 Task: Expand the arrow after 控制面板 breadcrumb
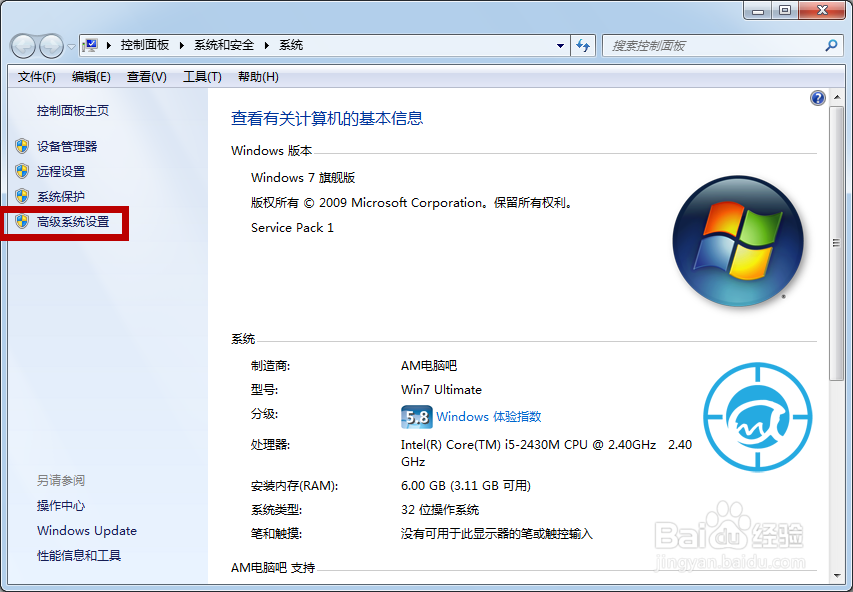click(x=182, y=45)
